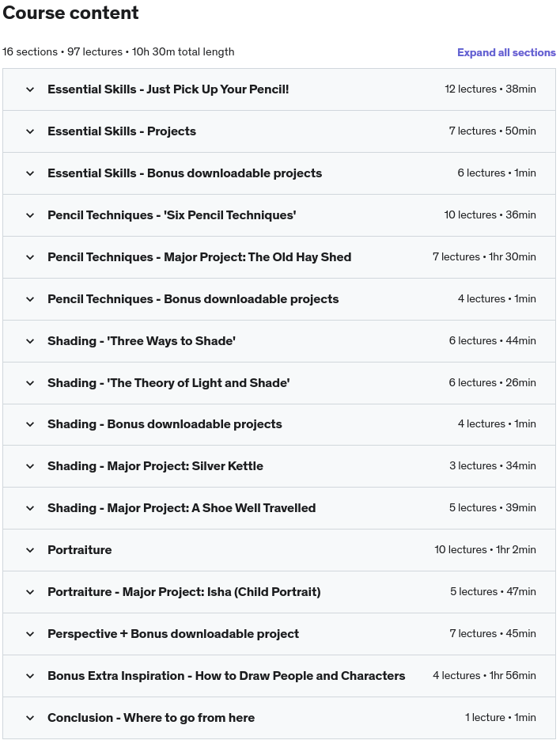Screen dimensions: 560x744
Task: Select the 'Portraiture' section heading
Action: [80, 550]
